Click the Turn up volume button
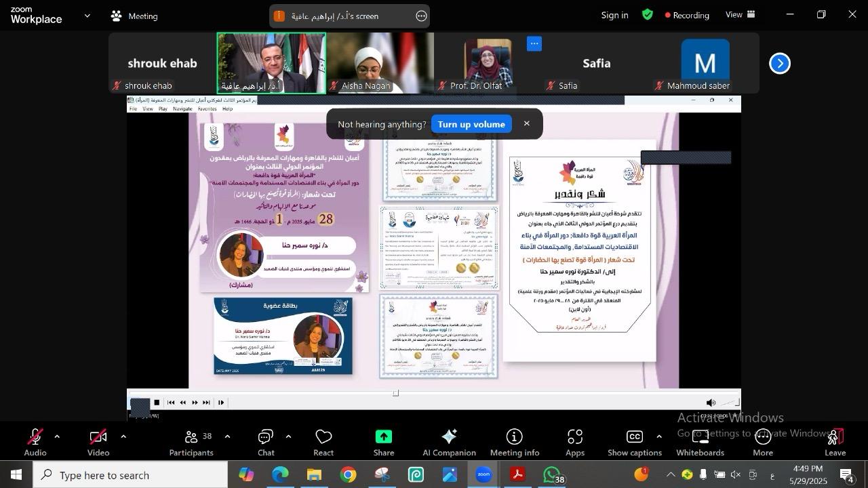This screenshot has height=488, width=868. [471, 124]
